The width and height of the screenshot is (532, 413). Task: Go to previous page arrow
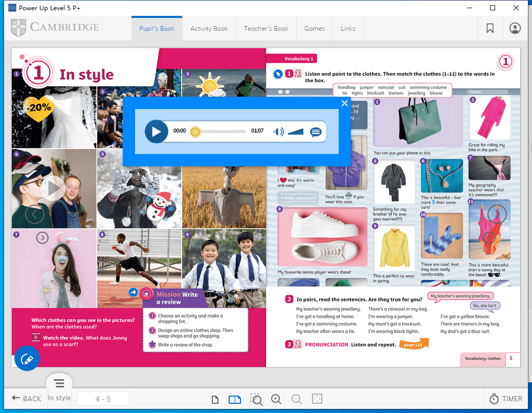(34, 214)
